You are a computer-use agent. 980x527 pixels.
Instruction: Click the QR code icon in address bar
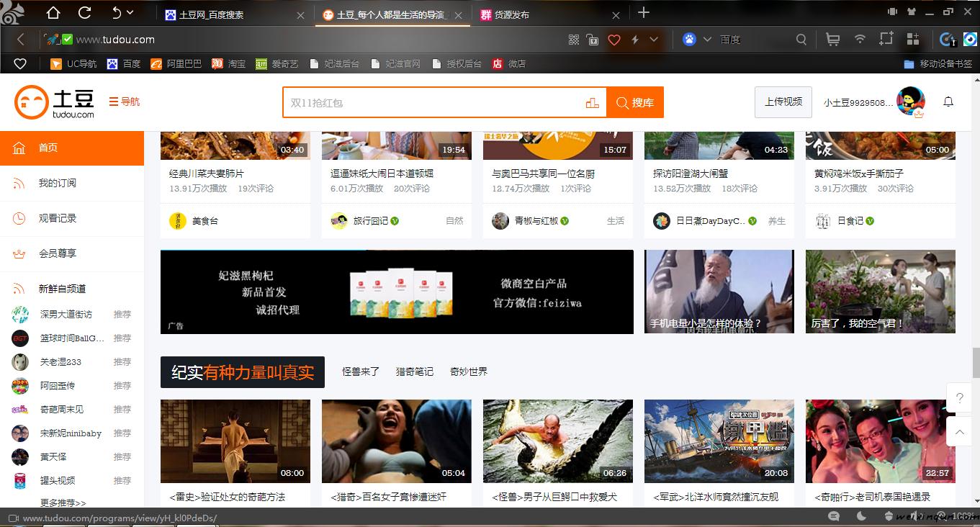pos(574,40)
